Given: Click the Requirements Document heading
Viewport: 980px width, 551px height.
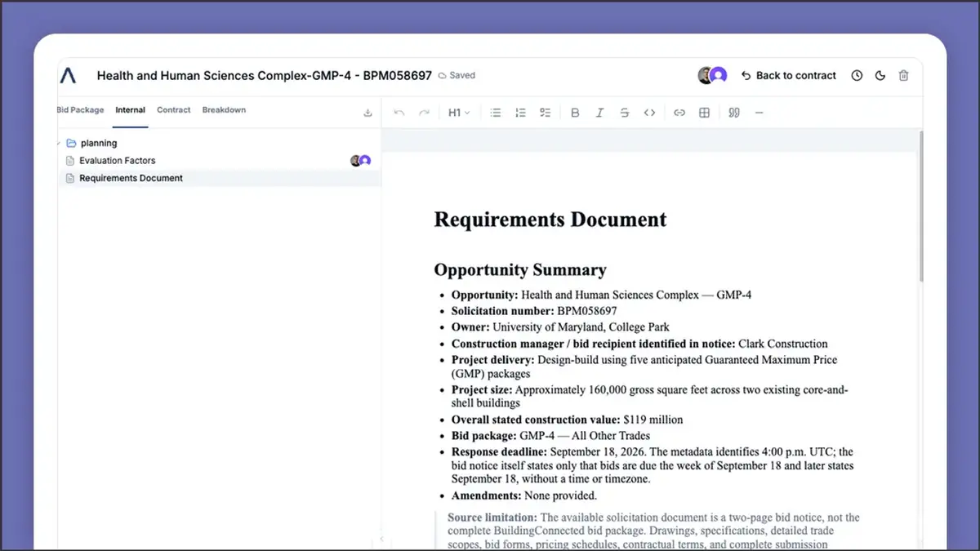Looking at the screenshot, I should pos(550,220).
